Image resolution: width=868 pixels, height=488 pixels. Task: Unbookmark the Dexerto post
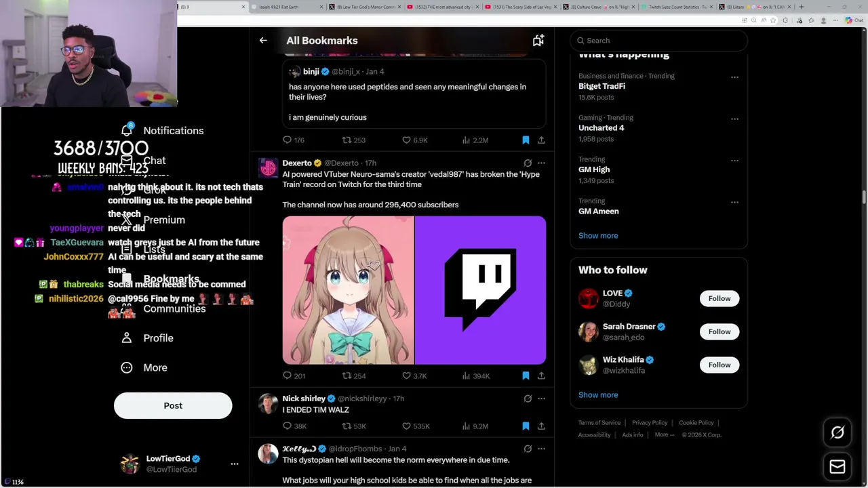526,375
